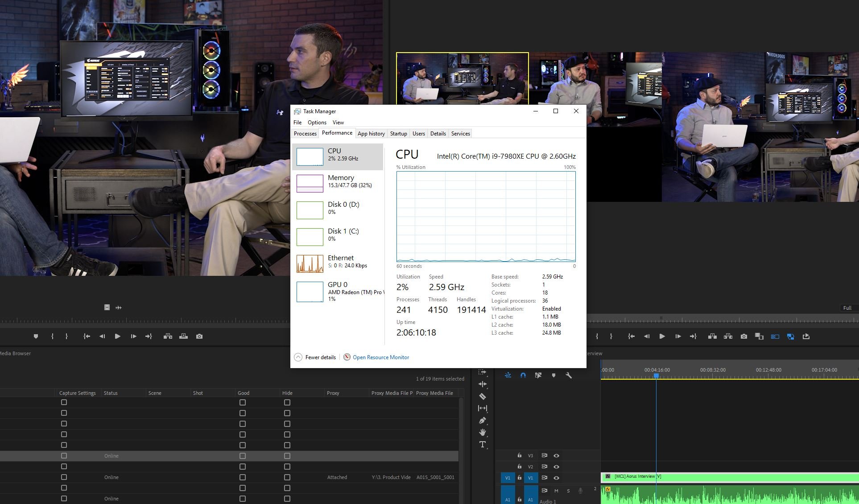859x504 pixels.
Task: Hide track V1 with eye toggle
Action: tap(556, 478)
